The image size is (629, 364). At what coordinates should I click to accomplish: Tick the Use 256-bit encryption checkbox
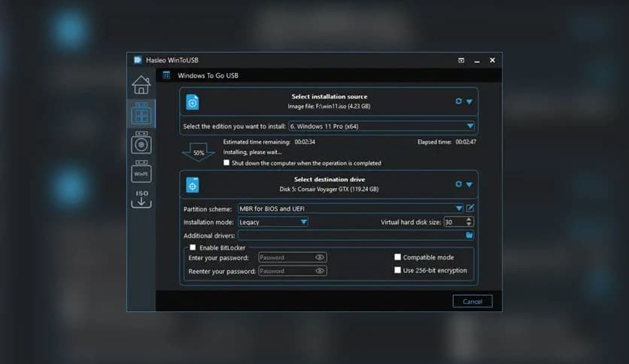pos(397,270)
